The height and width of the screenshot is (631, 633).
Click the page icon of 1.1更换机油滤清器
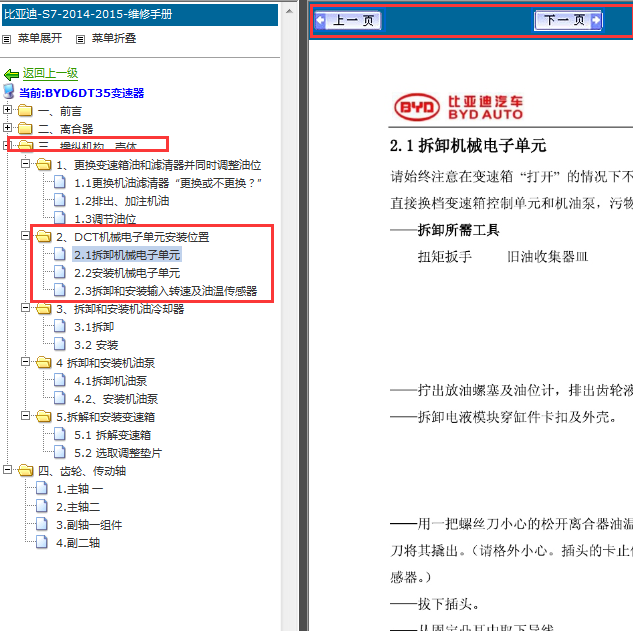(60, 182)
